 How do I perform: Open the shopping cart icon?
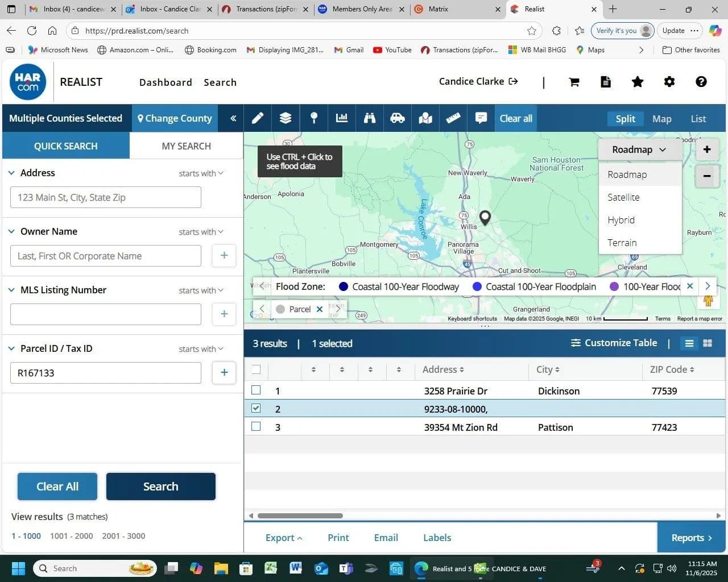(x=574, y=82)
